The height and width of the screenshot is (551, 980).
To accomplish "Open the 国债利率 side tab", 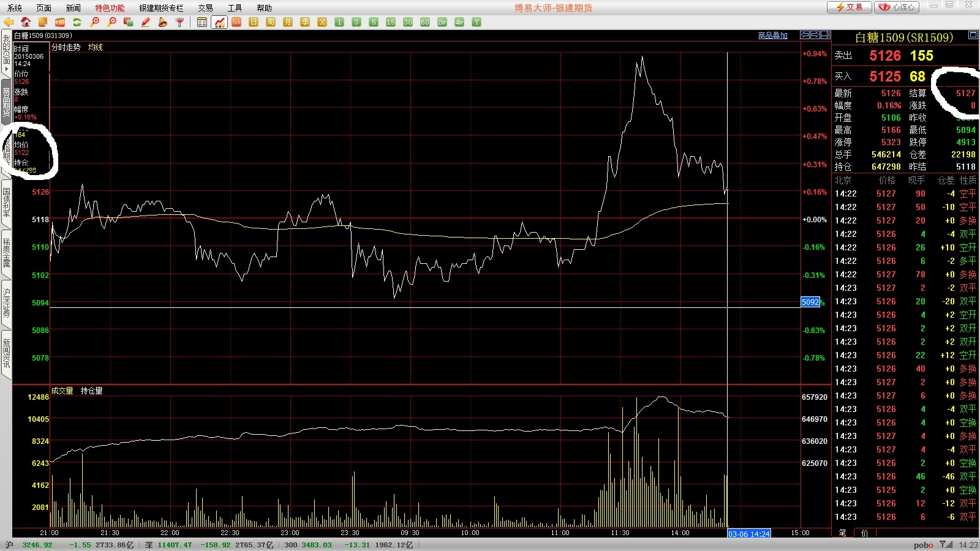I will (6, 202).
